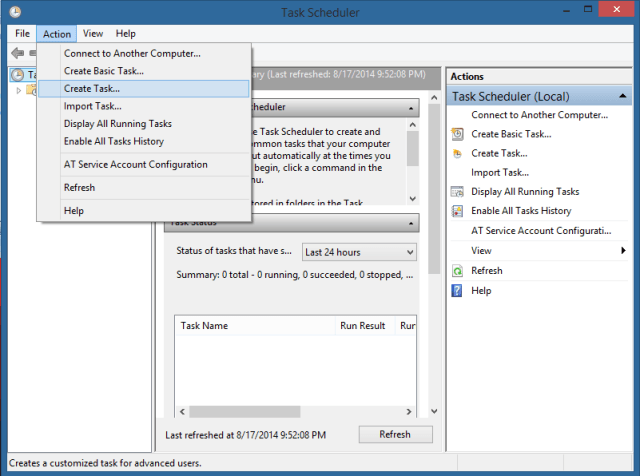The width and height of the screenshot is (640, 476).
Task: Maximize the Task Scheduler window
Action: 588,9
